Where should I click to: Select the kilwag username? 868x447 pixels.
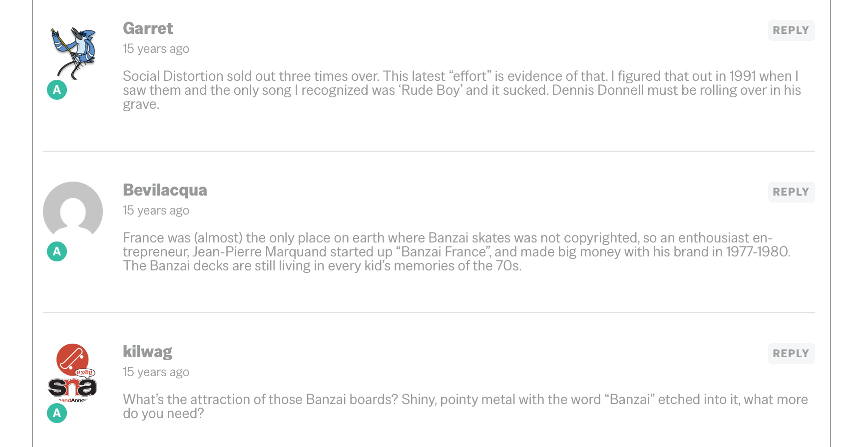[x=147, y=352]
